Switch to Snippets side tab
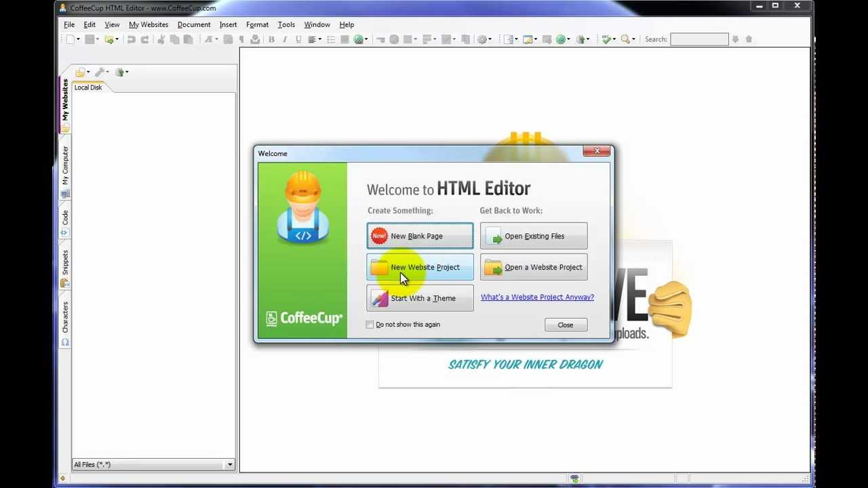Viewport: 868px width, 488px height. coord(65,268)
